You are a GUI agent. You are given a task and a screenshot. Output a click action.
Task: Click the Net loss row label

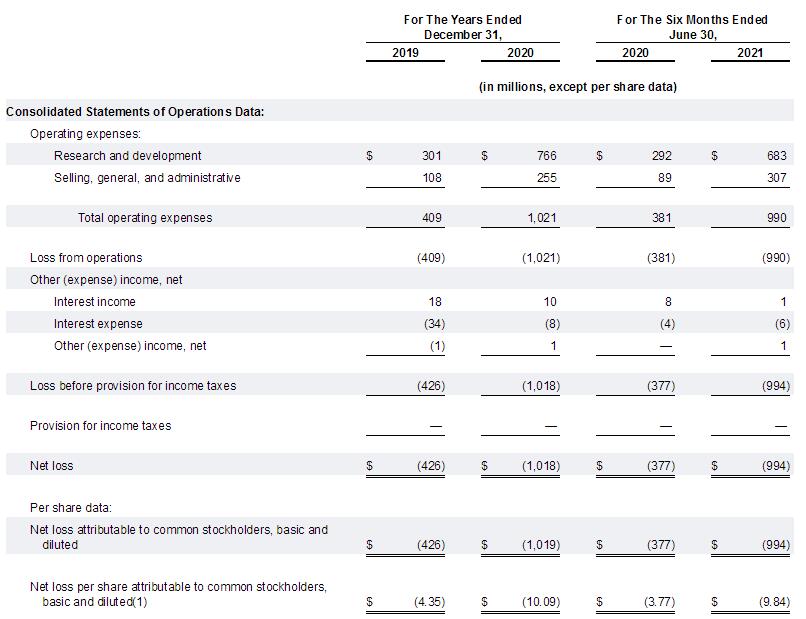51,466
